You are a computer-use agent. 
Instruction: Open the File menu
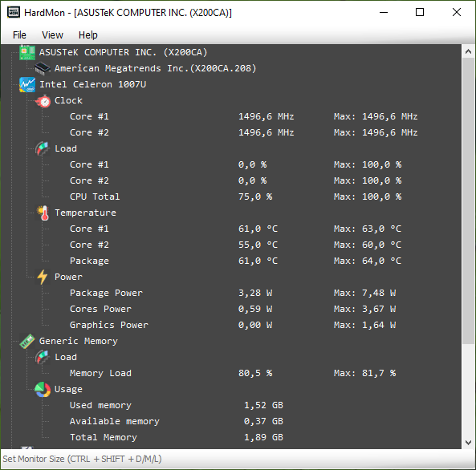click(x=19, y=35)
